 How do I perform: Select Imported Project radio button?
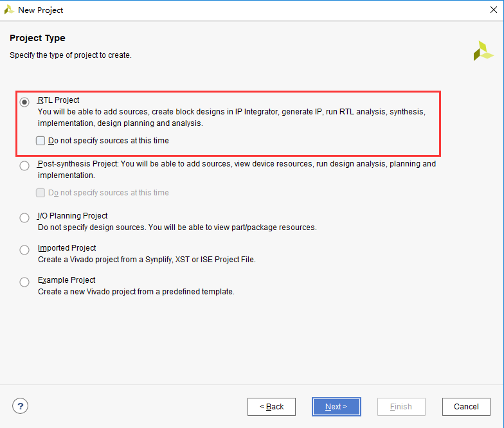24,250
